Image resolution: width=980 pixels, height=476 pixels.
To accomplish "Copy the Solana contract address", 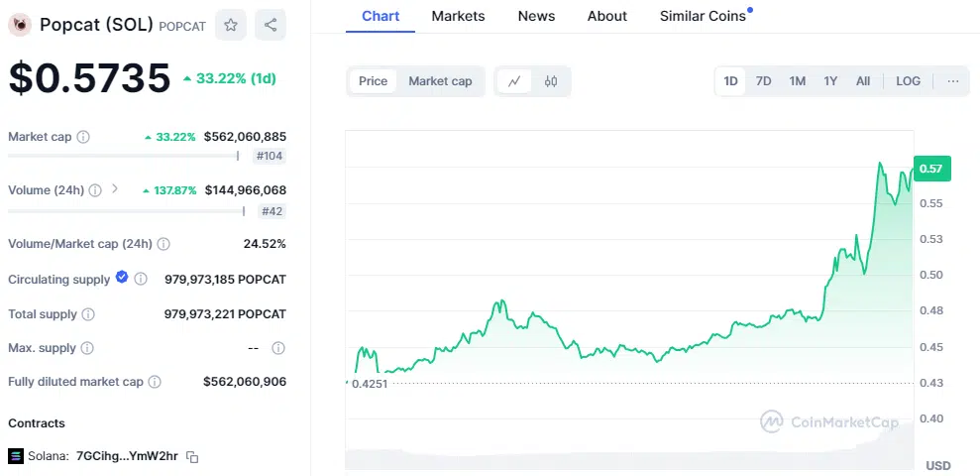I will pyautogui.click(x=193, y=457).
